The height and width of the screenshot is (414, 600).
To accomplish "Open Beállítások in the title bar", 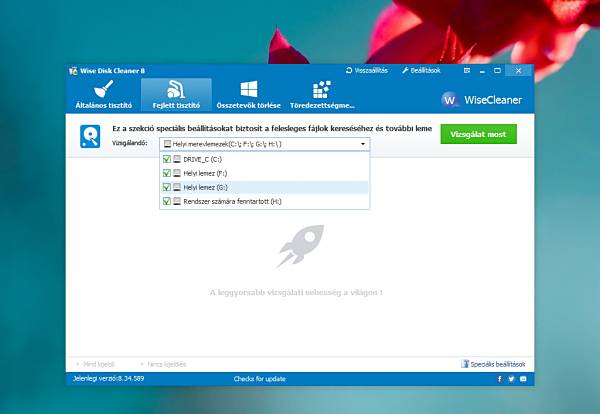I will (x=424, y=71).
